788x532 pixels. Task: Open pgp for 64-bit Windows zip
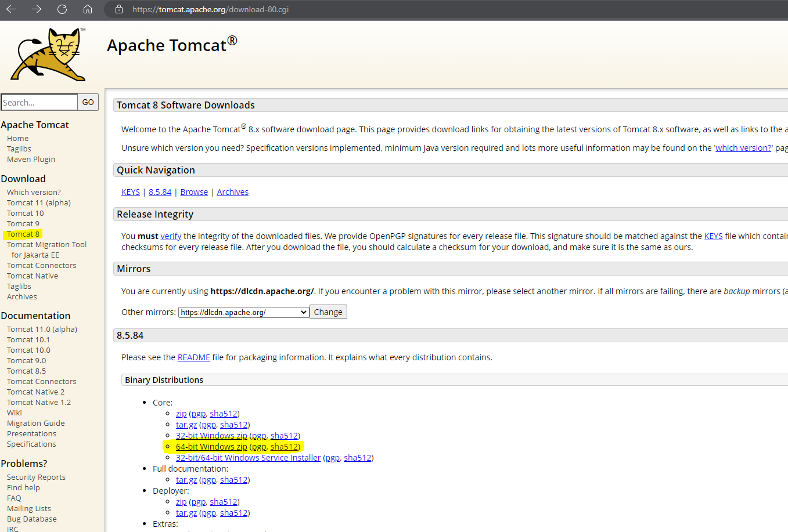259,447
